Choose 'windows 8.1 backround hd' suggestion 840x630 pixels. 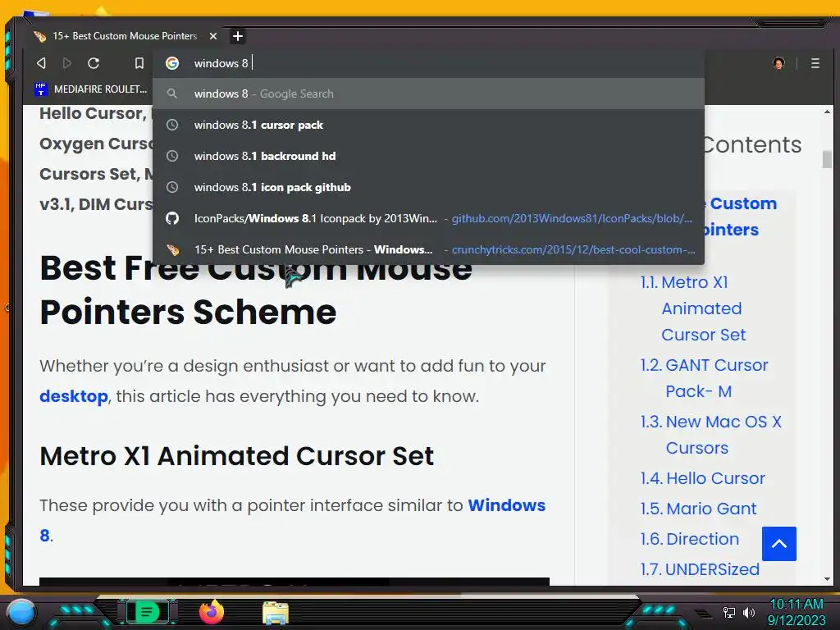[428, 156]
